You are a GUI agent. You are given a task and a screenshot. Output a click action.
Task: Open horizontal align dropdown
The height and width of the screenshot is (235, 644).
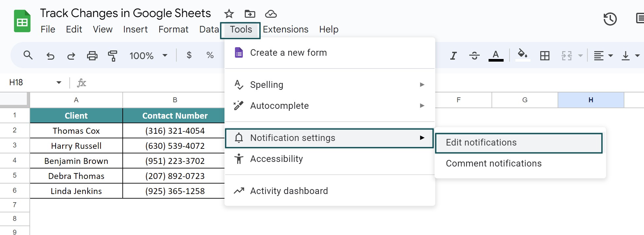pos(603,56)
